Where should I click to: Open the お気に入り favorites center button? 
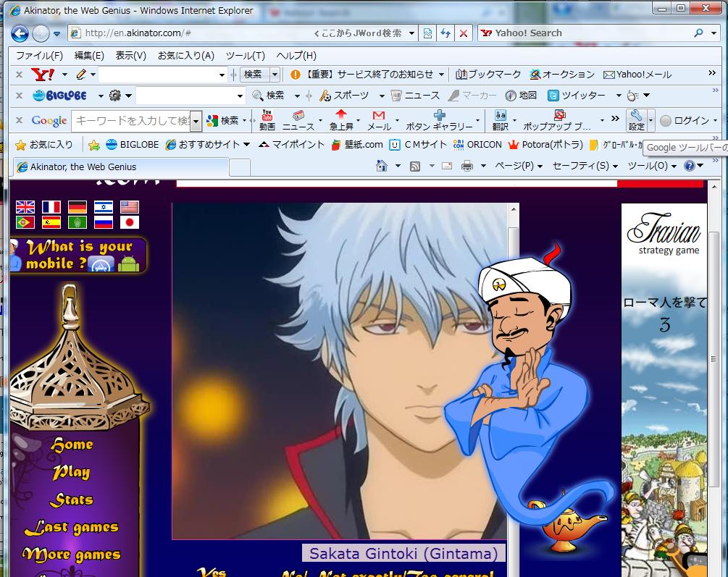click(x=44, y=145)
